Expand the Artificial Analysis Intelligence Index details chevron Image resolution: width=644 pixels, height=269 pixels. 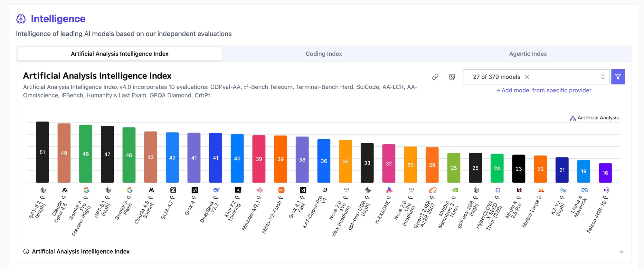pyautogui.click(x=621, y=252)
